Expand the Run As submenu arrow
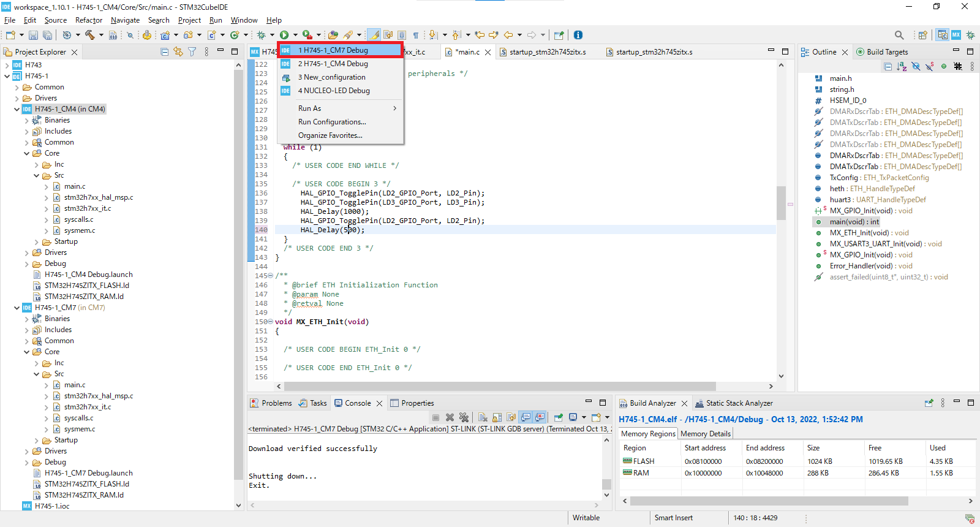 tap(394, 108)
